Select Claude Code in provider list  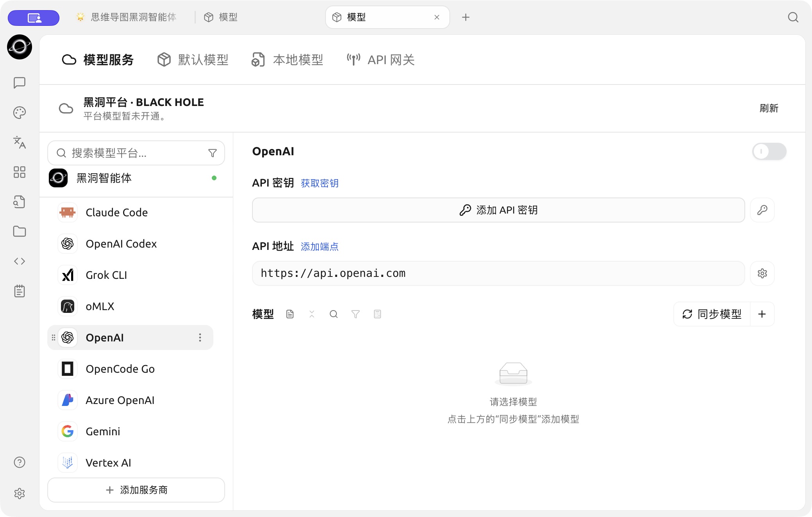pyautogui.click(x=131, y=212)
